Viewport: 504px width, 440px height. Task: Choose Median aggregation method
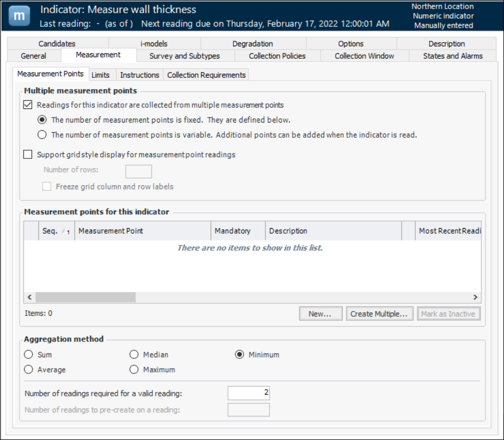point(134,355)
